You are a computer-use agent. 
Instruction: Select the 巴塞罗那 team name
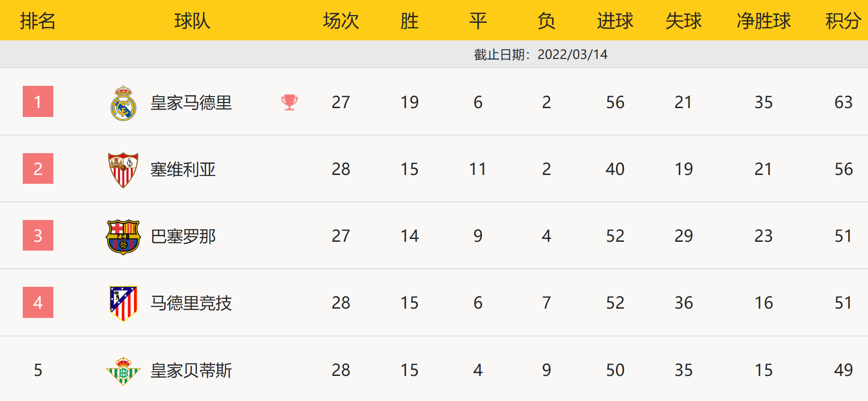click(x=183, y=236)
